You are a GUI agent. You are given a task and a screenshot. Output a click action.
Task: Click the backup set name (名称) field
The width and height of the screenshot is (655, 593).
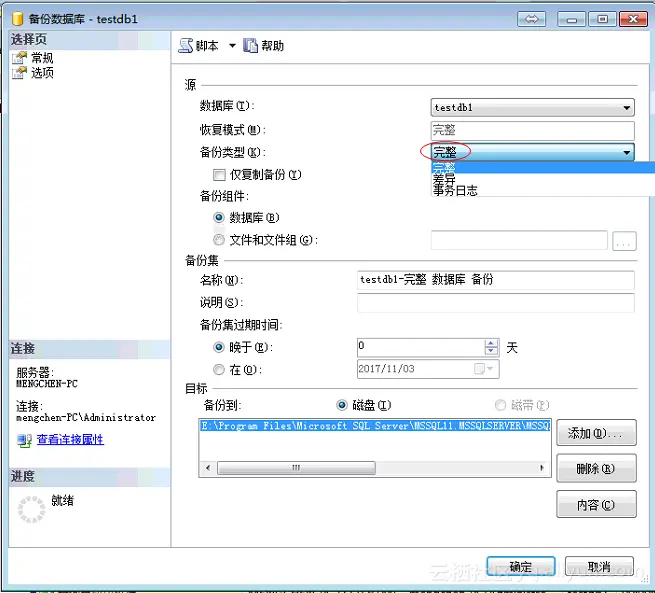point(495,280)
